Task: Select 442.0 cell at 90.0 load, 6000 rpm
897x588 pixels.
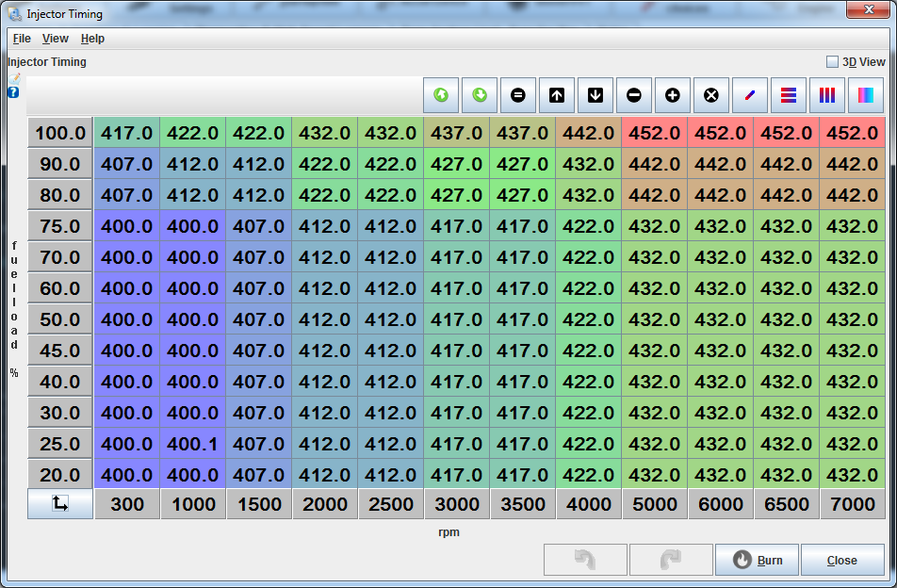Action: (721, 164)
